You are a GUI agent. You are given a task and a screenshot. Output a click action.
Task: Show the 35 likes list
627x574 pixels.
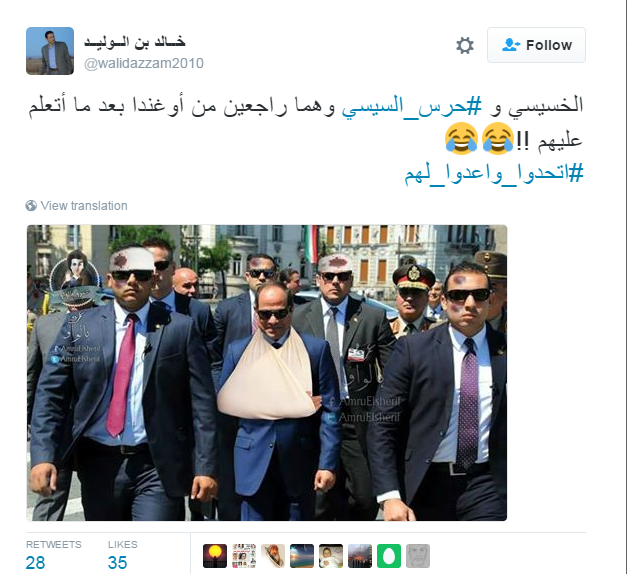[x=122, y=557]
